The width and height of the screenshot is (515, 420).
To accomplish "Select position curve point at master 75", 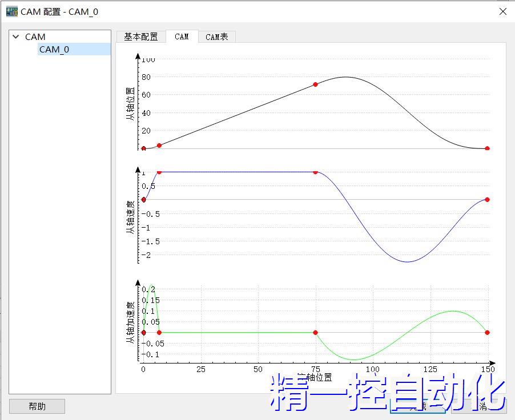I will click(315, 84).
